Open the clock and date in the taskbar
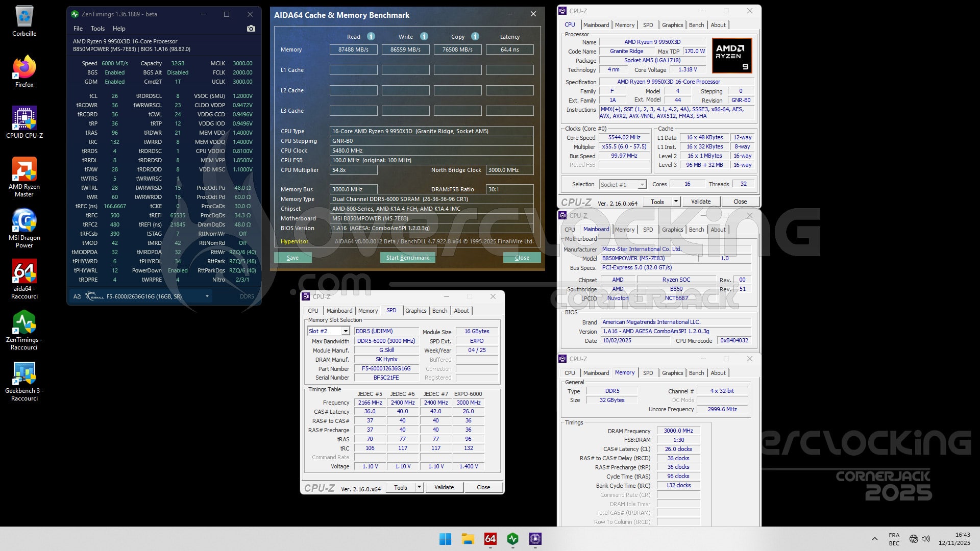980x551 pixels. pyautogui.click(x=954, y=539)
